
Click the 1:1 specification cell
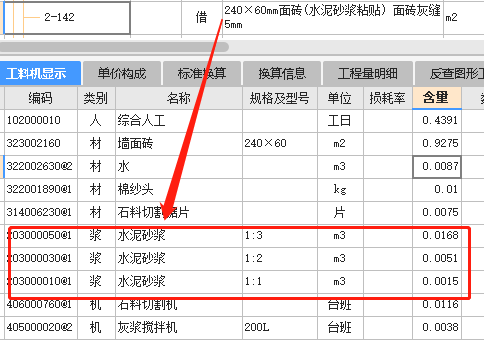point(280,282)
